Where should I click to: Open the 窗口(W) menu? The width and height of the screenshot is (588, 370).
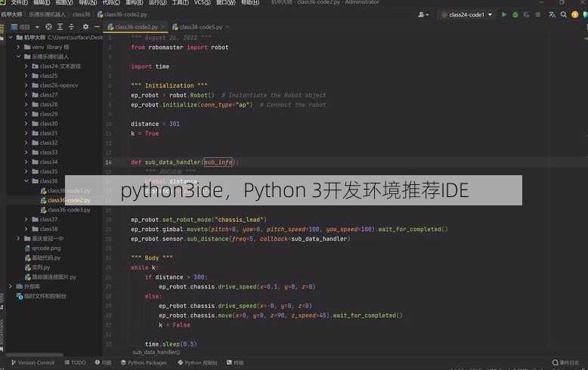(226, 2)
